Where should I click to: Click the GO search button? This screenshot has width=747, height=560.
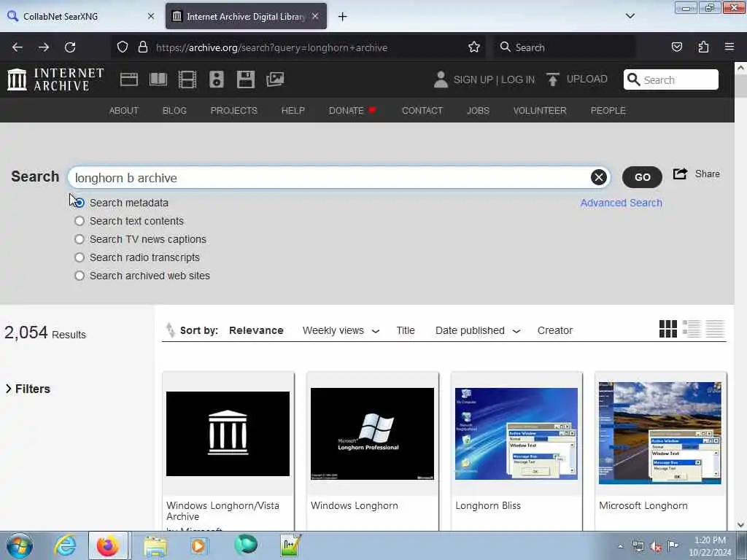coord(642,177)
